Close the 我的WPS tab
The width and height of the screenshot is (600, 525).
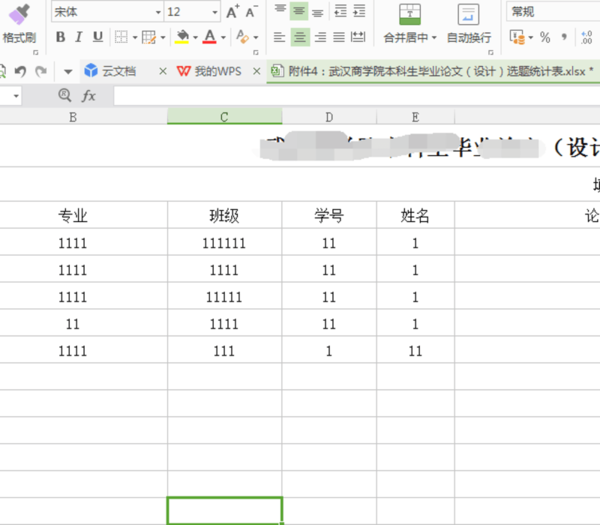[256, 71]
